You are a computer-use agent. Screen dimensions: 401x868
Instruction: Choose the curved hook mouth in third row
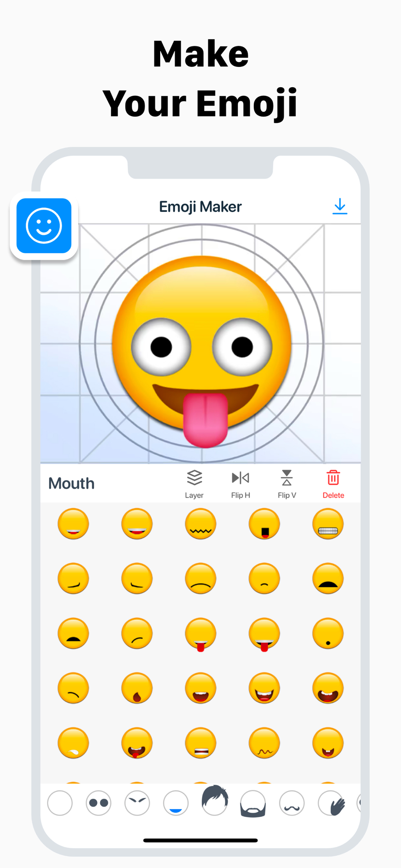137,633
